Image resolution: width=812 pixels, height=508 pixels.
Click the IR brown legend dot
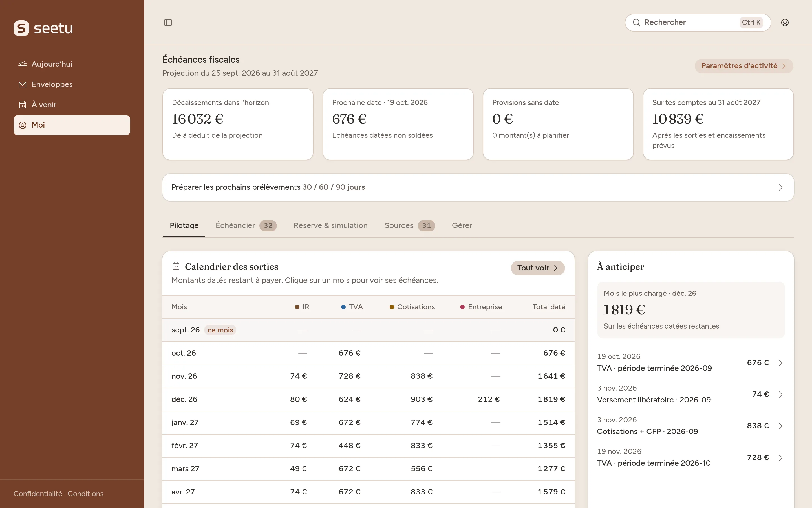point(297,307)
